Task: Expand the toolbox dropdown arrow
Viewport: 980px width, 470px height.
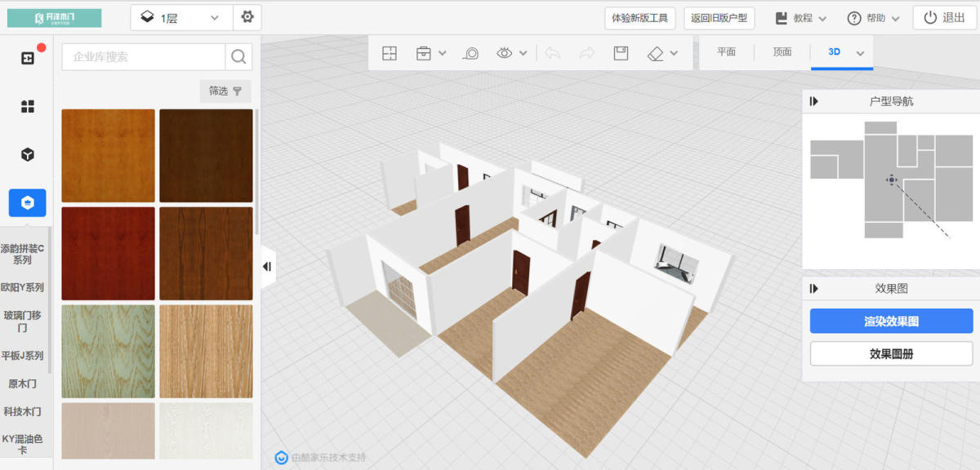Action: pyautogui.click(x=442, y=53)
